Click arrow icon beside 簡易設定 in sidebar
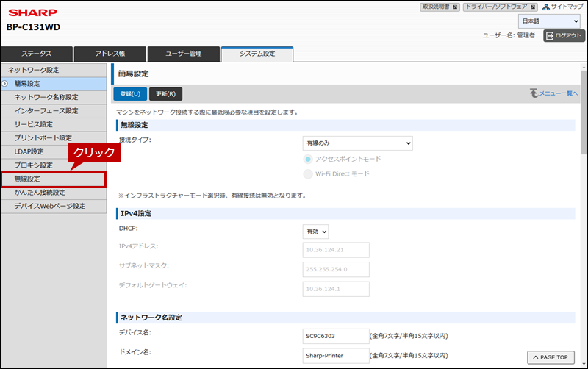Viewport: 588px width, 369px height. pyautogui.click(x=4, y=84)
